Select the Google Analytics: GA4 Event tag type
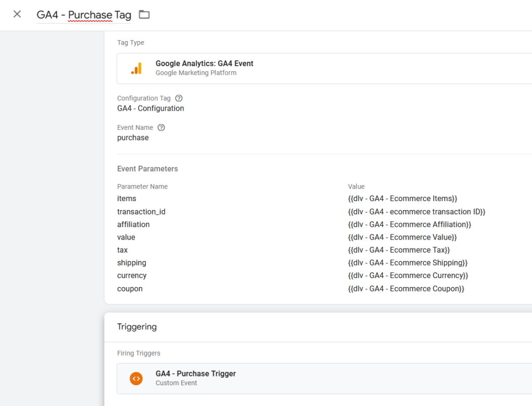The height and width of the screenshot is (406, 532). 204,63
